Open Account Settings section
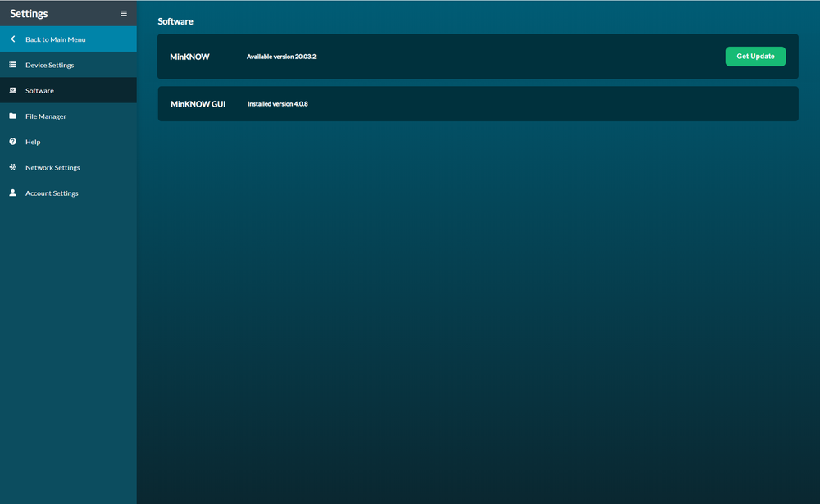 tap(68, 193)
